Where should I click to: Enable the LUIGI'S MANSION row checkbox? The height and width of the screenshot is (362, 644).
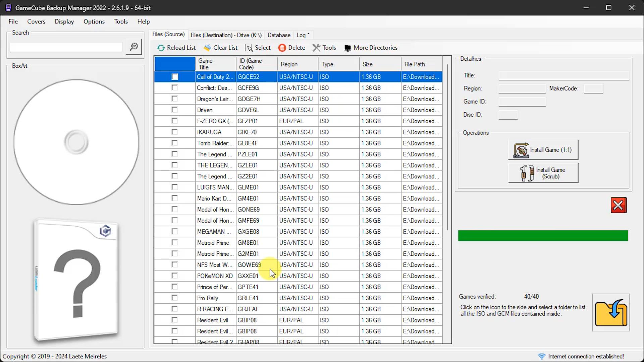pyautogui.click(x=174, y=187)
